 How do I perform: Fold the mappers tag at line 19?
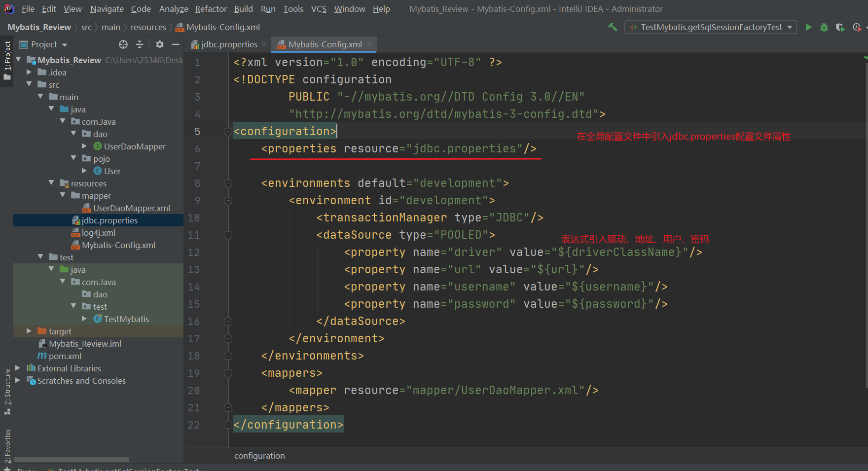pyautogui.click(x=228, y=373)
